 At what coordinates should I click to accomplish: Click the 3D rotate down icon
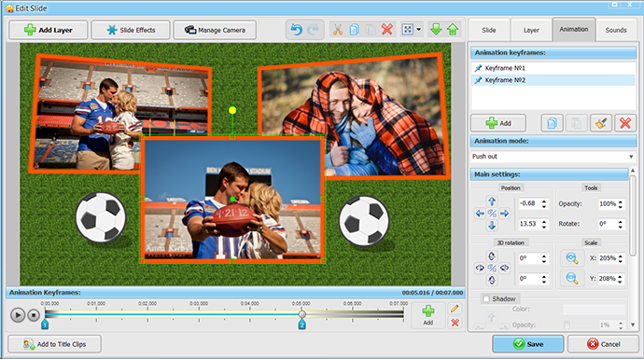pyautogui.click(x=492, y=280)
